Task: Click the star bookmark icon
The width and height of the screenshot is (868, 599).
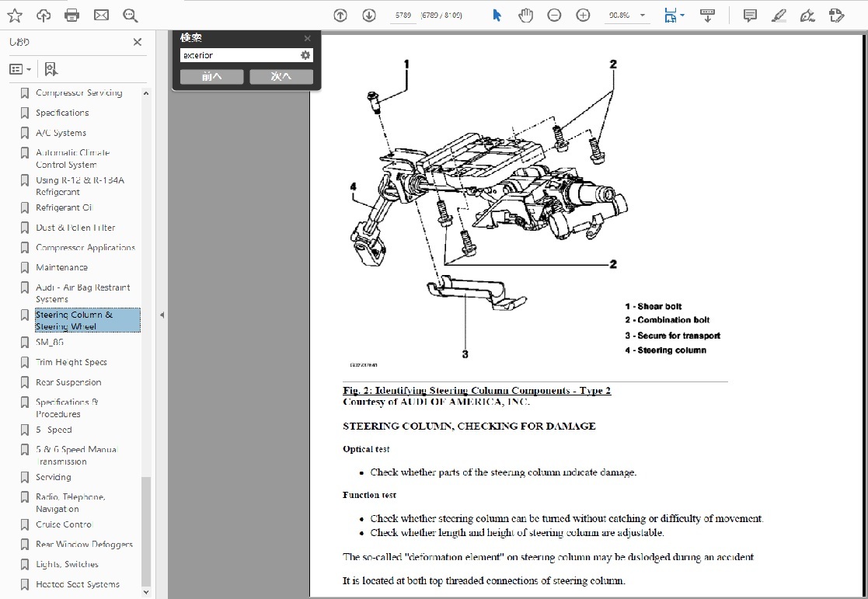Action: point(14,15)
